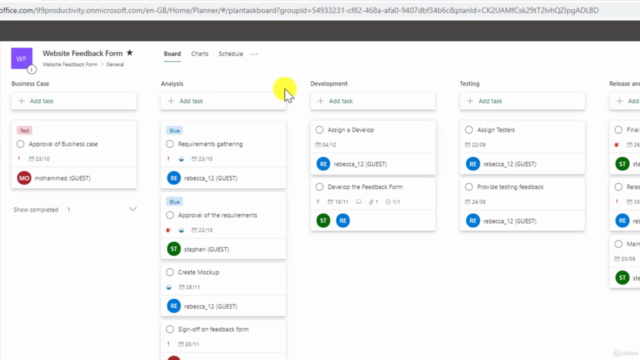Image resolution: width=640 pixels, height=360 pixels.
Task: Click mohammed (GUEST) assignee name
Action: (x=62, y=178)
